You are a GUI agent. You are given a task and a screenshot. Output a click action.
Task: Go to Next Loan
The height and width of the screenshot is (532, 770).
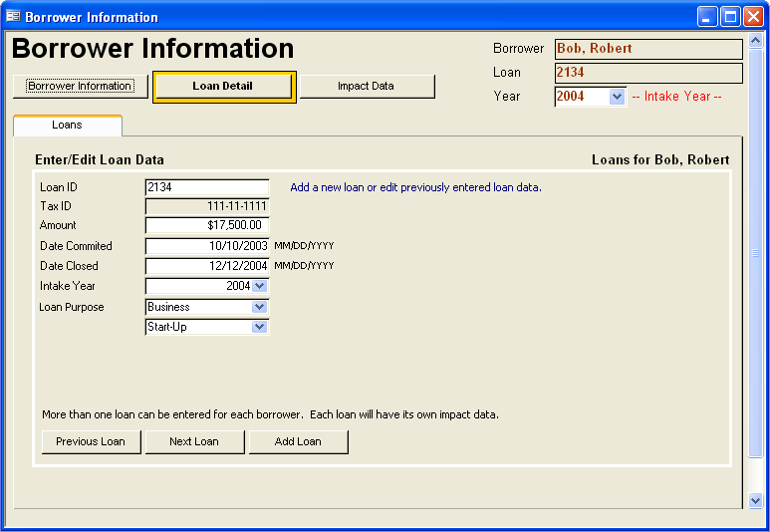[x=194, y=441]
